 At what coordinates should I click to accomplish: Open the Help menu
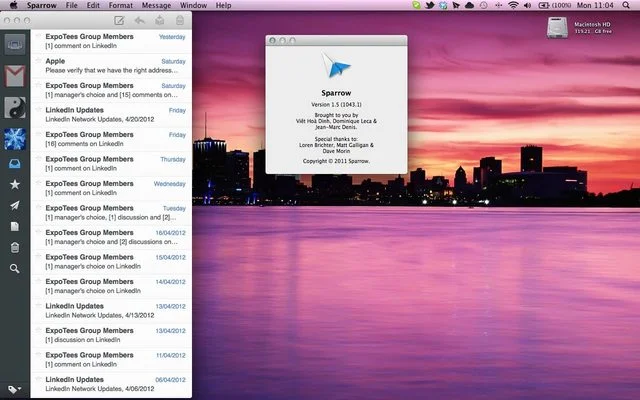tap(223, 5)
